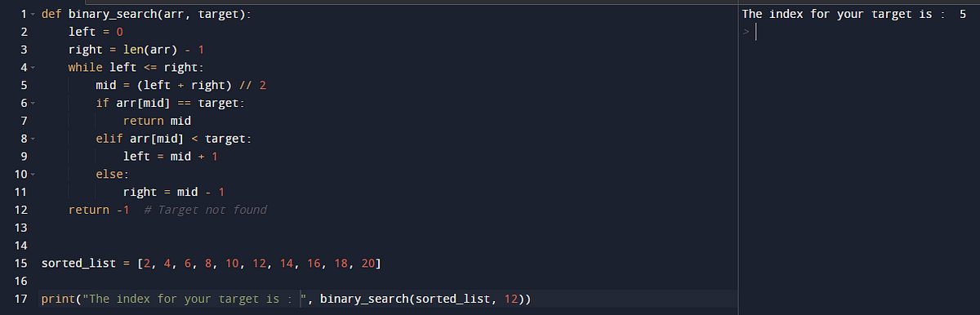The image size is (980, 315).
Task: Click the 'return -1' statement
Action: pyautogui.click(x=99, y=211)
